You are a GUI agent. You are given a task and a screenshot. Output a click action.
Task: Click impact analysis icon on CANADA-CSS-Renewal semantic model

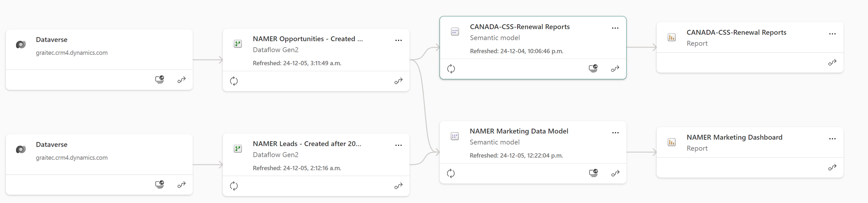coord(593,68)
